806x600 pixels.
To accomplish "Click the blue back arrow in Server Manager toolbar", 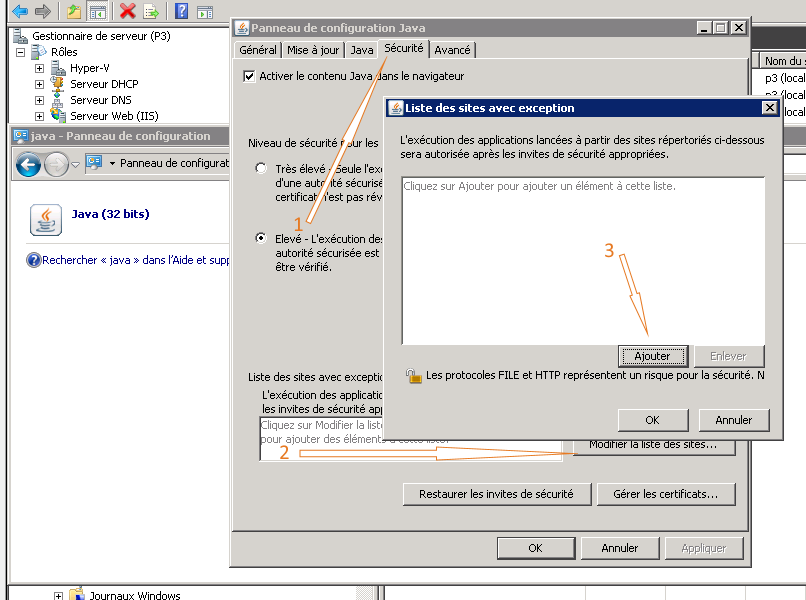I will pos(19,11).
